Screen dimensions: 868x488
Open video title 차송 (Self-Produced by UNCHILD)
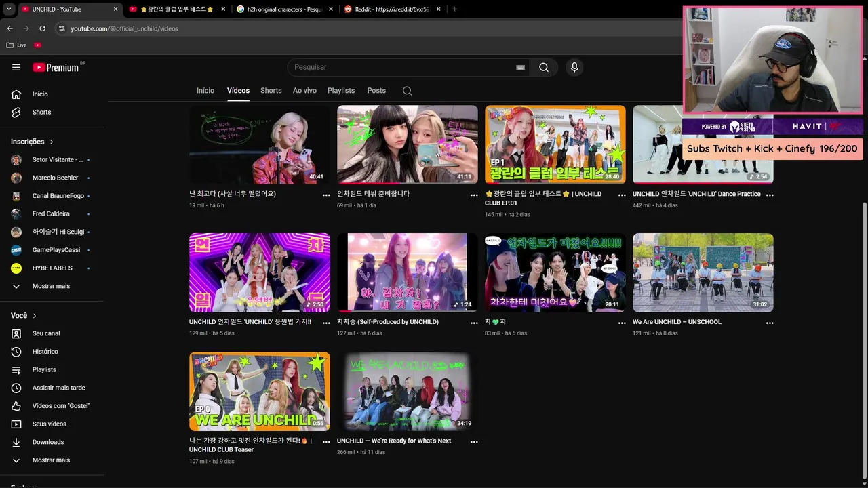click(x=388, y=322)
